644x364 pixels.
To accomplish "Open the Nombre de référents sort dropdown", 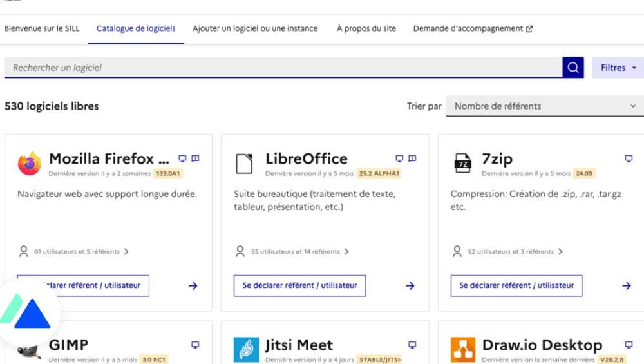I will tap(545, 106).
